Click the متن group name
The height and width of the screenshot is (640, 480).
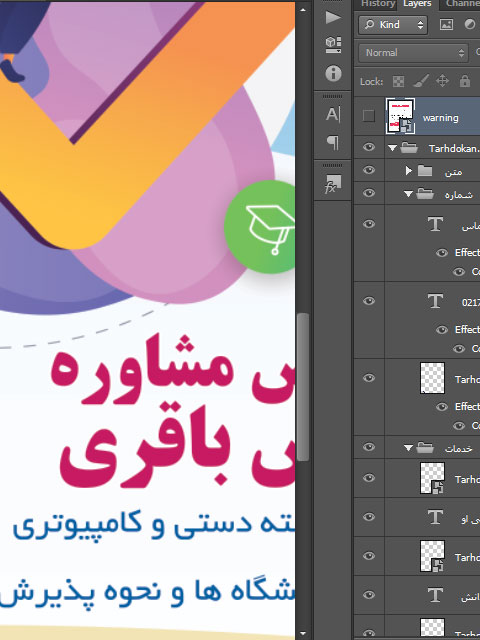[453, 171]
